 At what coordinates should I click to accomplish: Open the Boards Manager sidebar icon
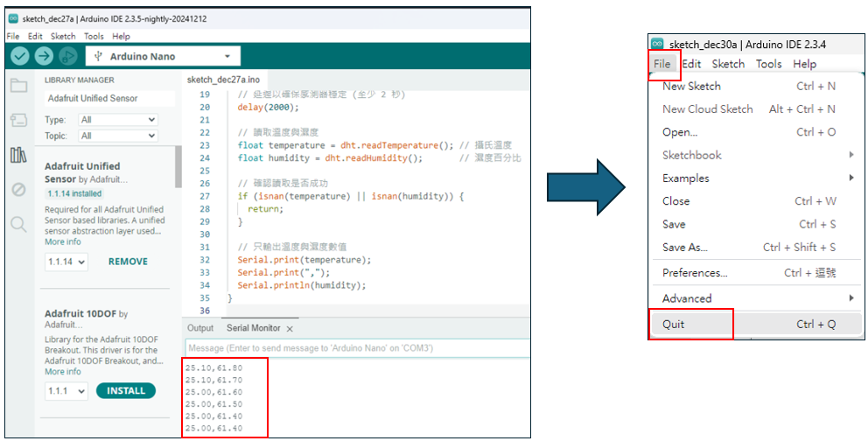click(x=19, y=120)
